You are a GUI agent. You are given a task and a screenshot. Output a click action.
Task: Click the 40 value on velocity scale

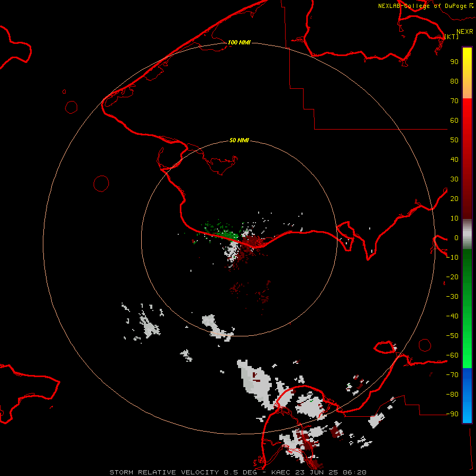tap(454, 159)
